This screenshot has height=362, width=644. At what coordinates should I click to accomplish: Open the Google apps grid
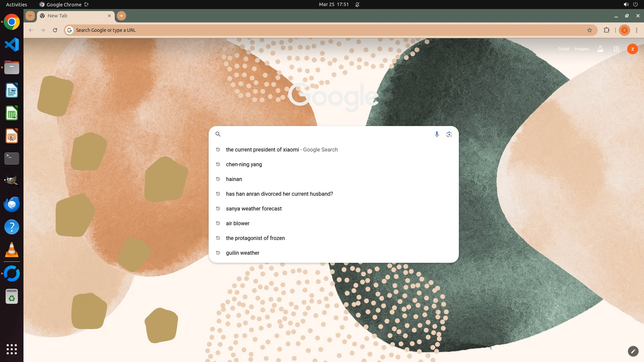pos(616,49)
